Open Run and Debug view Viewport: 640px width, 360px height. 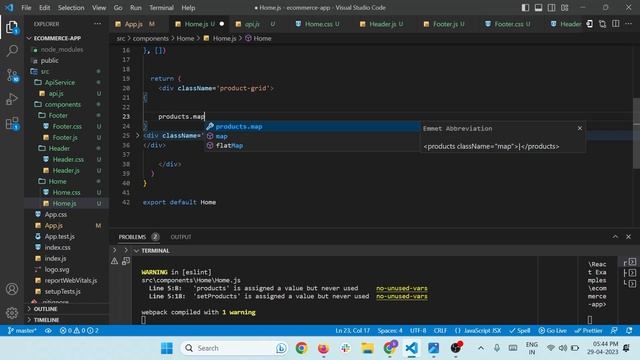(x=12, y=99)
